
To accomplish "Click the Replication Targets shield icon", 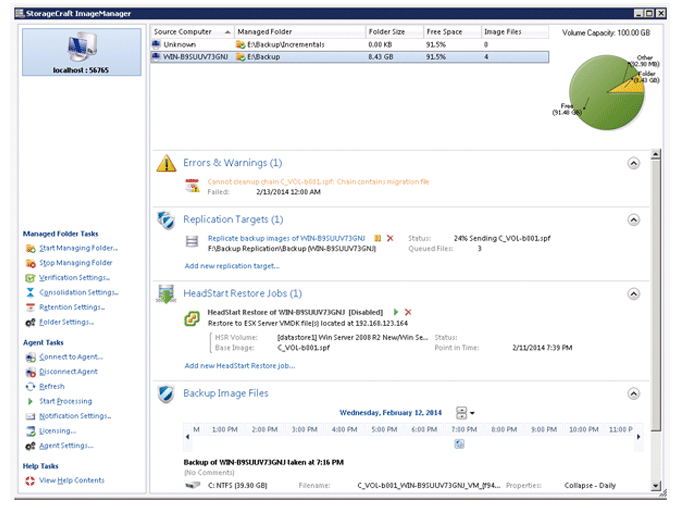I will 166,221.
